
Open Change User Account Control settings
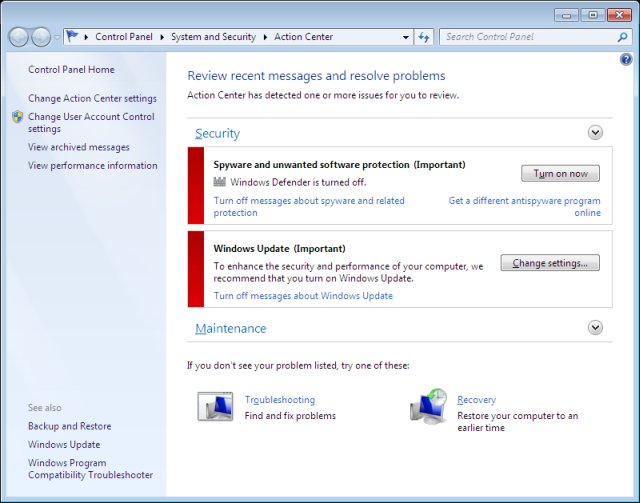coord(91,122)
